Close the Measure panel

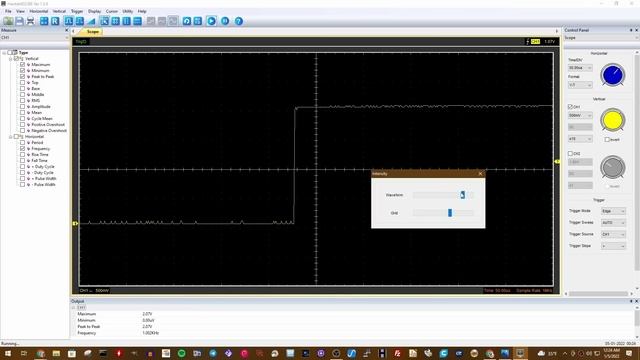point(67,30)
